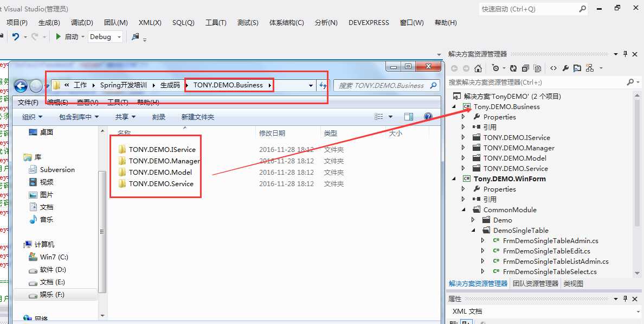
Task: Open the toolbar overflow options arrow
Action: (x=145, y=39)
